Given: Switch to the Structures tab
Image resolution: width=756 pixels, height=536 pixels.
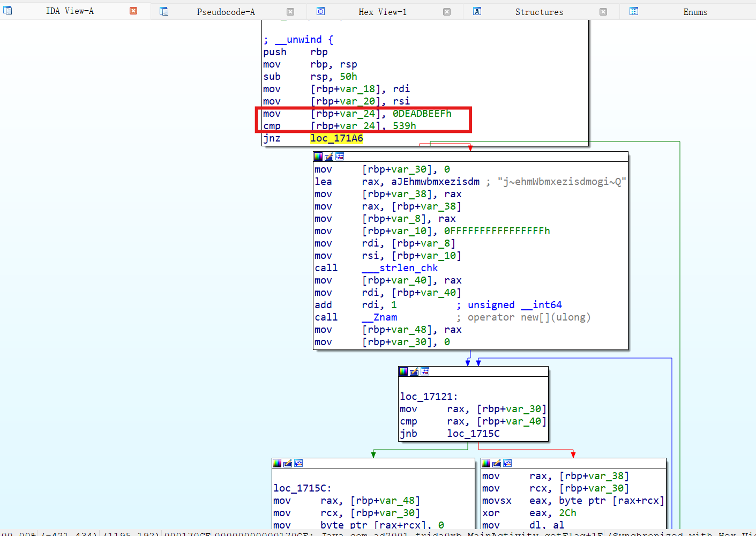Looking at the screenshot, I should pyautogui.click(x=539, y=12).
